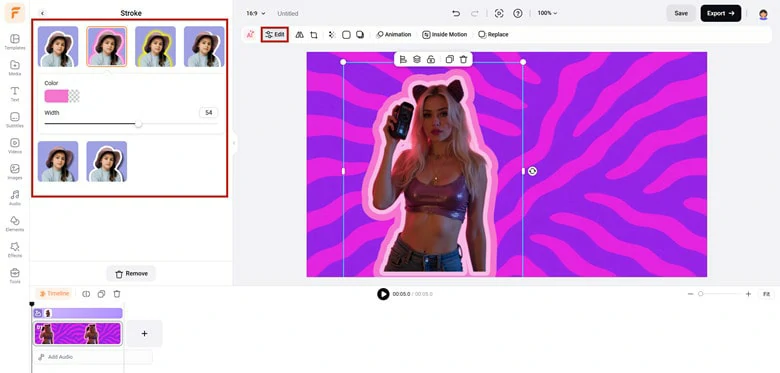780x373 pixels.
Task: Undo the last action
Action: tap(456, 13)
